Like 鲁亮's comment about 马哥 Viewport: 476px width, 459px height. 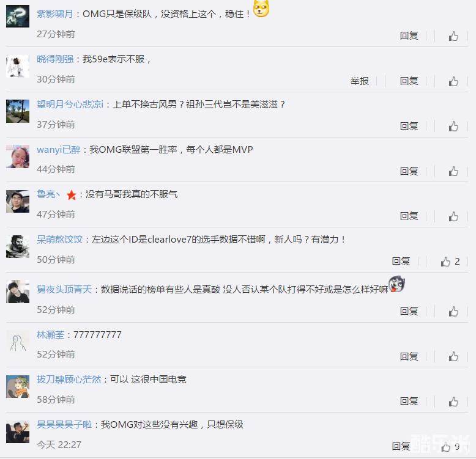(453, 216)
